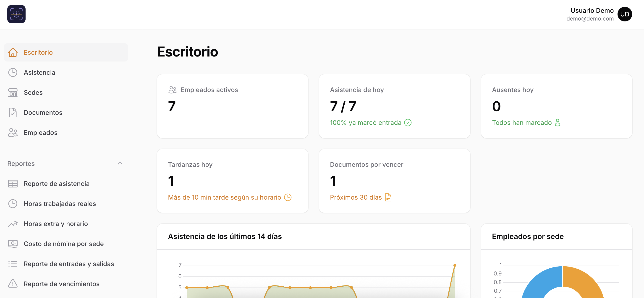
Task: Click the Horas extra trending arrow icon
Action: 13,224
